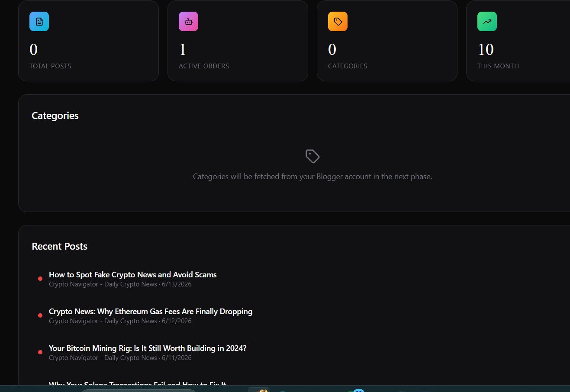The image size is (570, 392).
Task: Select the 'TOTAL POSTS' label
Action: 50,66
